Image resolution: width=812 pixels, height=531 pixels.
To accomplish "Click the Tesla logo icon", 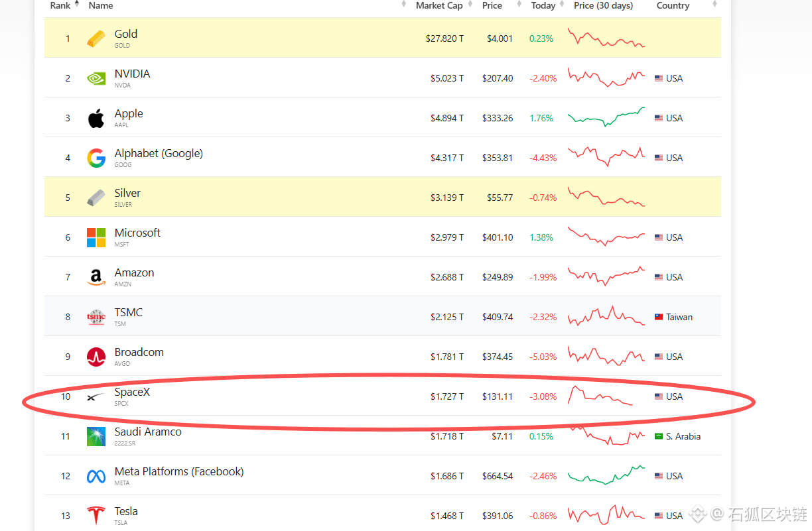I will [x=96, y=516].
